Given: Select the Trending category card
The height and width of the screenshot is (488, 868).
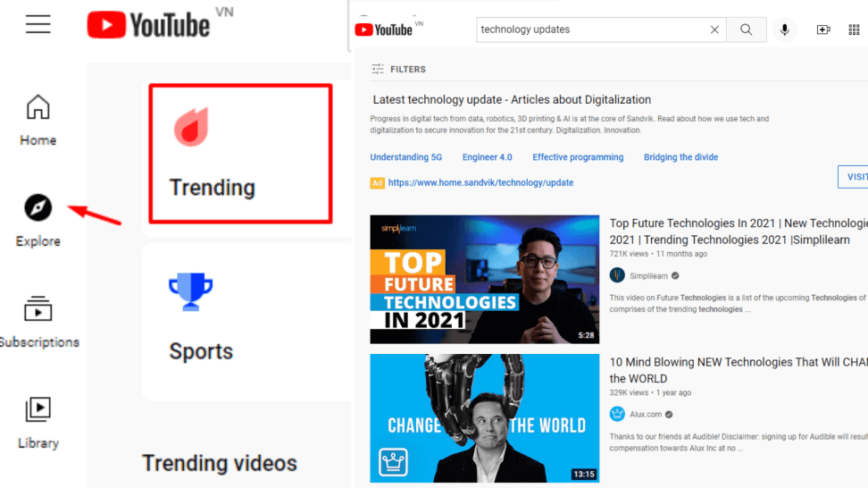Looking at the screenshot, I should click(240, 154).
